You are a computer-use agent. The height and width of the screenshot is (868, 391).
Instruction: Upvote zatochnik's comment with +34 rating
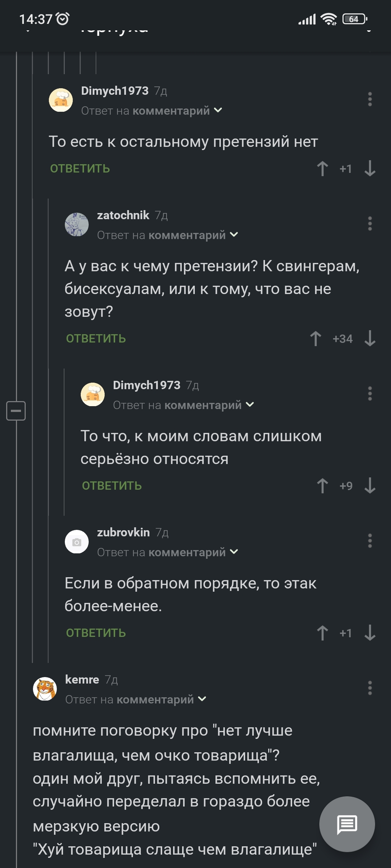315,339
